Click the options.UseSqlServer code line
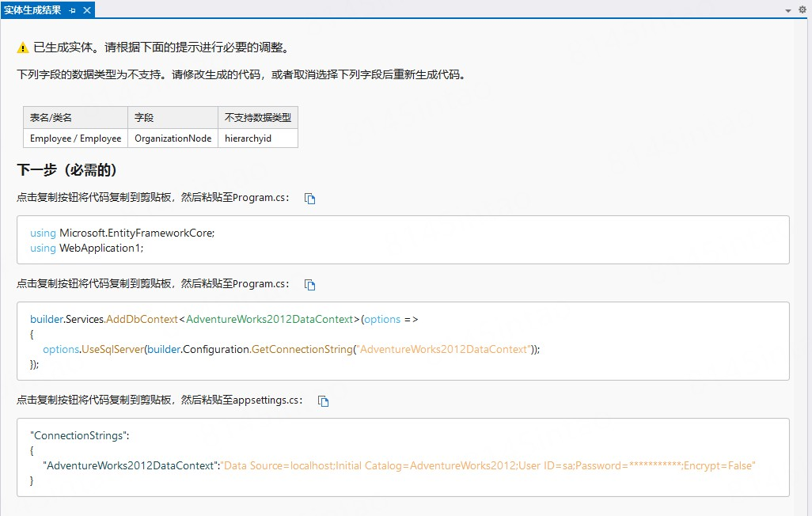812x516 pixels. coord(291,349)
